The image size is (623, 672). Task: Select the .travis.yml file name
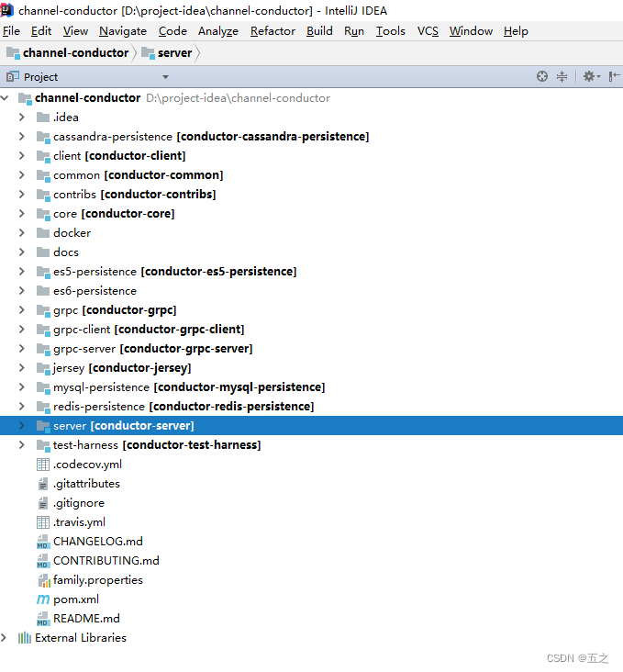click(79, 522)
